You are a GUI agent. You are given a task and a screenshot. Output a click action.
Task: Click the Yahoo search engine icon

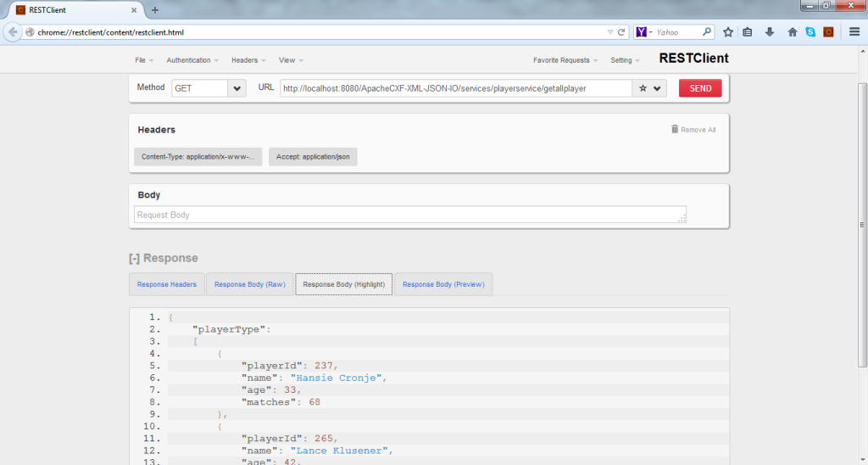(641, 32)
